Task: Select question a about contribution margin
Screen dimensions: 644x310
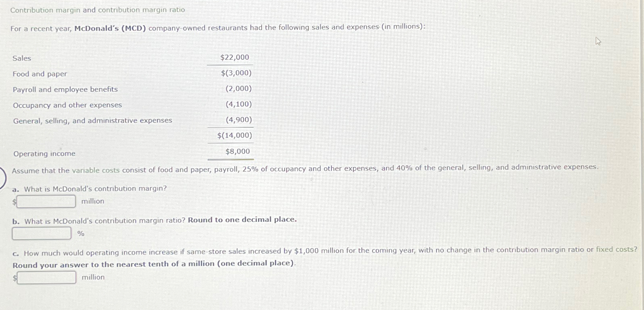Action: tap(90, 188)
